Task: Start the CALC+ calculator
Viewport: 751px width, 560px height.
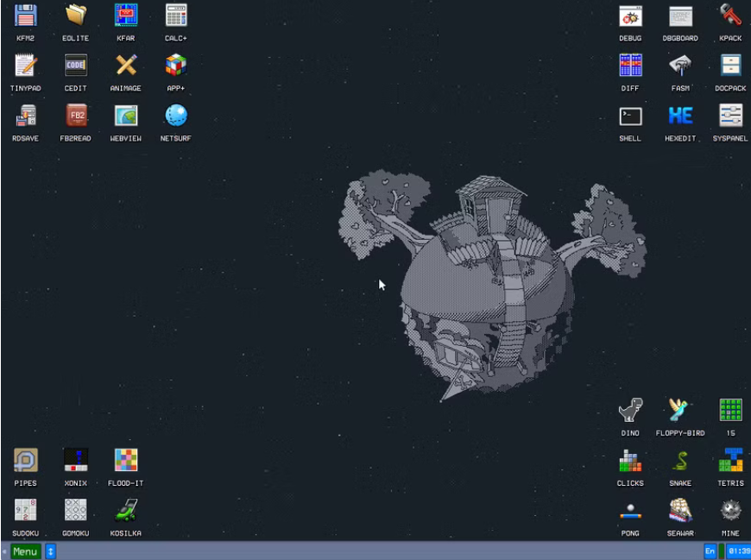Action: coord(176,17)
